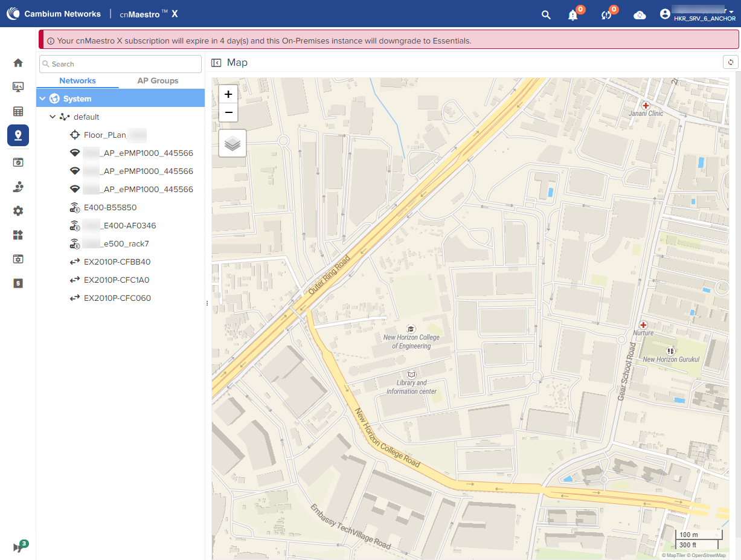Image resolution: width=741 pixels, height=560 pixels.
Task: Switch to the AP Groups tab
Action: coord(158,80)
